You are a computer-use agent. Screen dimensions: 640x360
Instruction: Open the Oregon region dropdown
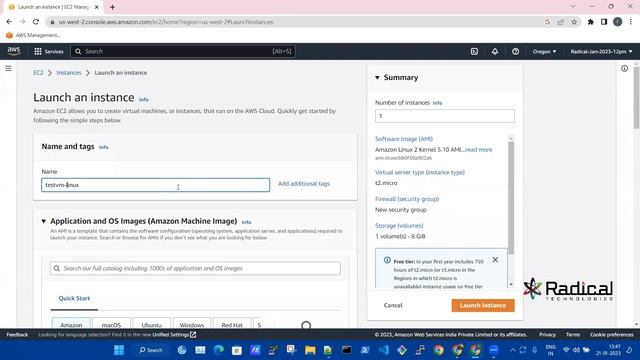[544, 51]
